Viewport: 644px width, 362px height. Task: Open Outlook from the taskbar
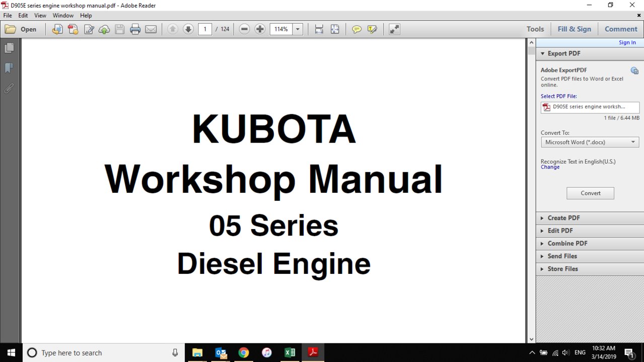pyautogui.click(x=221, y=352)
